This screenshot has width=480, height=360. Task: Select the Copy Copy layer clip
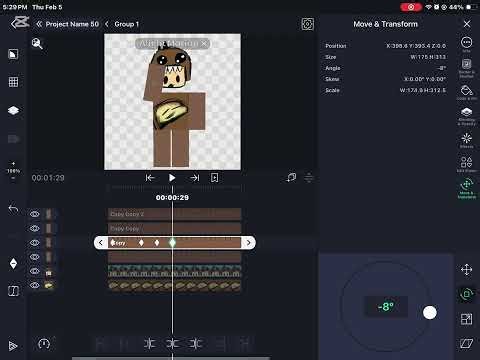click(174, 228)
